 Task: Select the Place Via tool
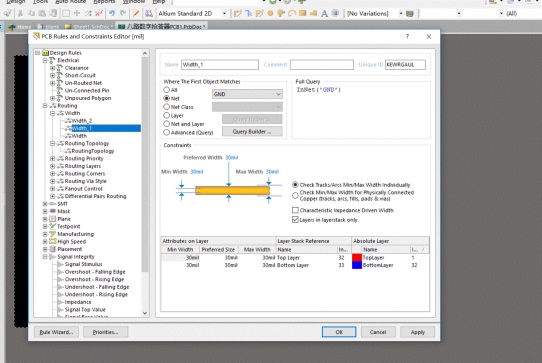[x=281, y=13]
